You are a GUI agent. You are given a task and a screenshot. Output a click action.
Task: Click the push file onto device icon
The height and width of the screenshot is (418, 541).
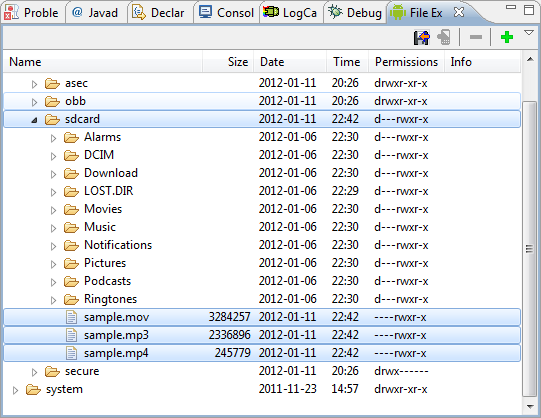(444, 37)
